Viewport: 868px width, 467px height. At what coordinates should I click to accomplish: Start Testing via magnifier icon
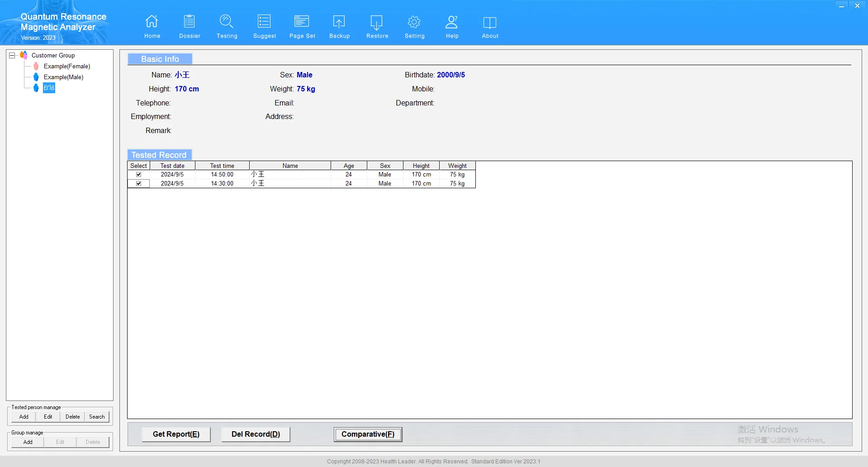(x=227, y=22)
